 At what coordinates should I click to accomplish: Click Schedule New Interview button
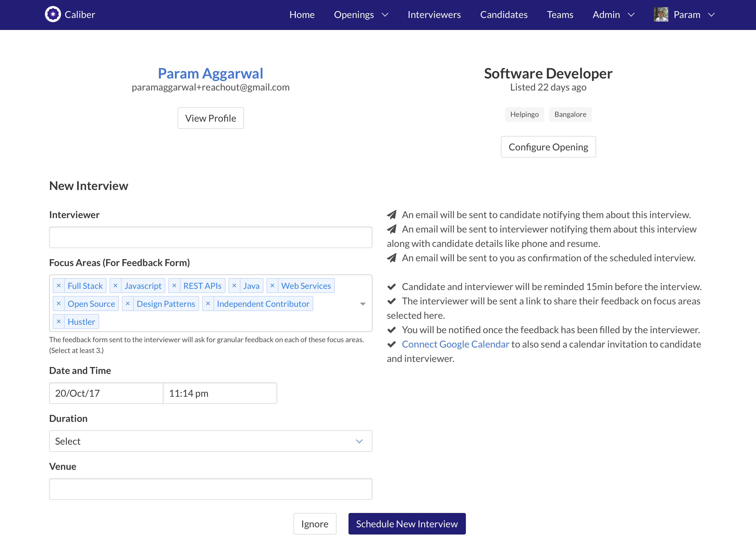click(407, 524)
